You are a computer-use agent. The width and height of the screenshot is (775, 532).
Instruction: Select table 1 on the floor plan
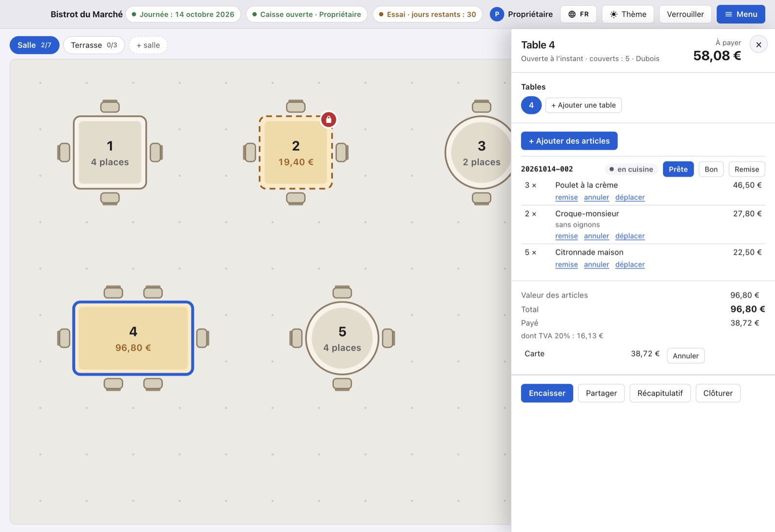pos(110,153)
